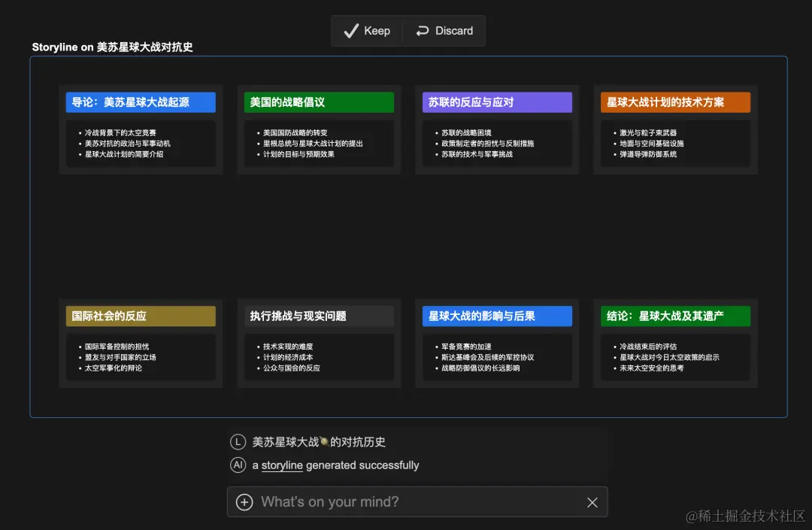Image resolution: width=812 pixels, height=530 pixels.
Task: Click the return arrow icon on Discard
Action: tap(423, 31)
